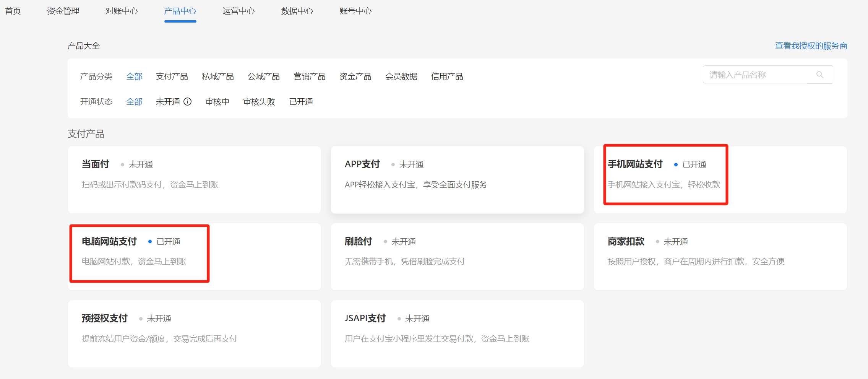This screenshot has height=379, width=868.
Task: Switch to the 资金管理 tab
Action: pyautogui.click(x=63, y=11)
